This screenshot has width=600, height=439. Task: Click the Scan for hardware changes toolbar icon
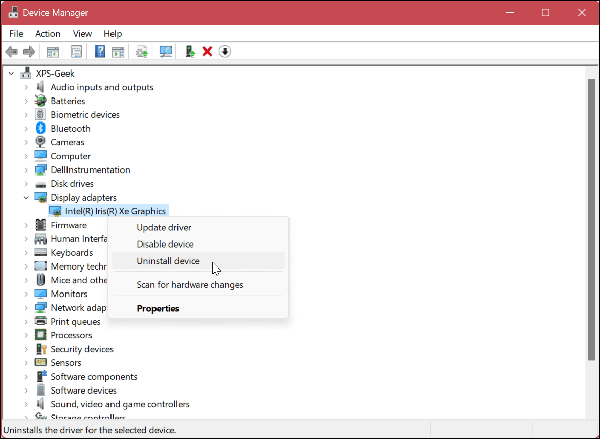[x=166, y=52]
